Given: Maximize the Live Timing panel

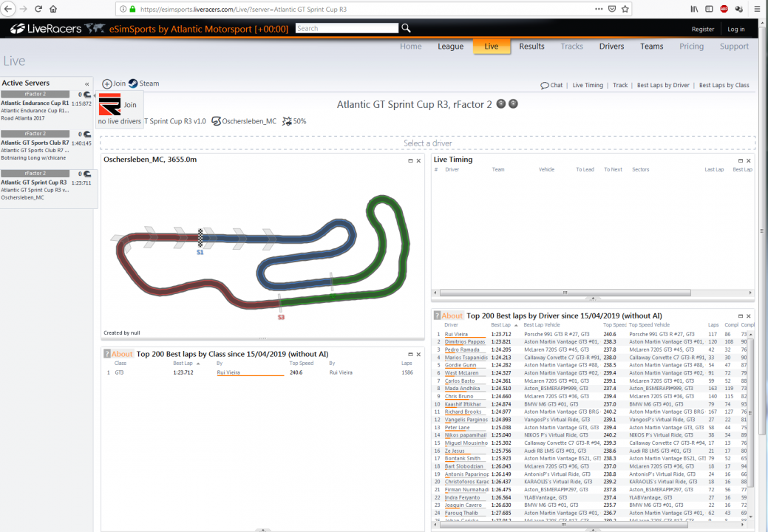Looking at the screenshot, I should [741, 160].
